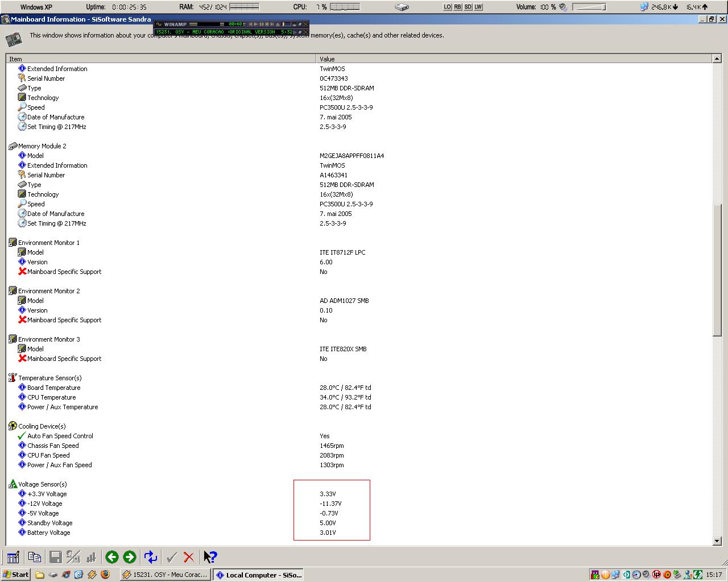The height and width of the screenshot is (582, 728).
Task: Click the context help cursor question icon
Action: click(x=210, y=557)
